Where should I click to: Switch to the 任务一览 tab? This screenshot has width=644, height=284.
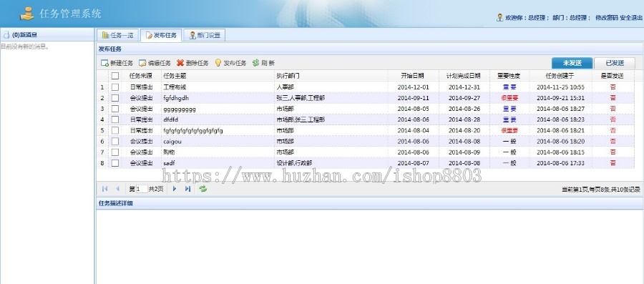(118, 35)
